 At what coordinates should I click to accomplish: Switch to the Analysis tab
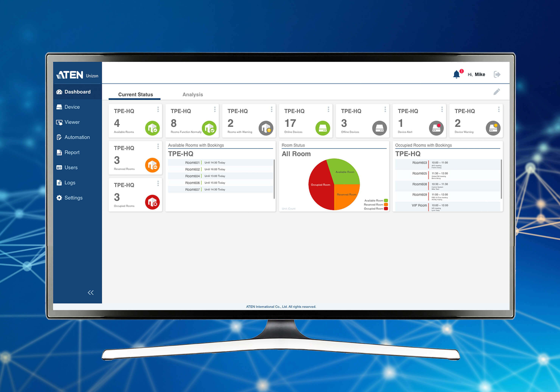pos(193,94)
